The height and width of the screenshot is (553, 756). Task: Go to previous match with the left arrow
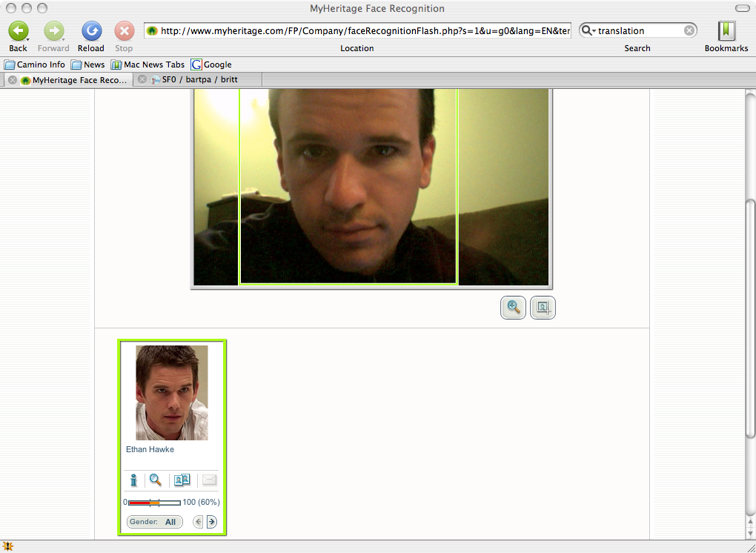198,522
